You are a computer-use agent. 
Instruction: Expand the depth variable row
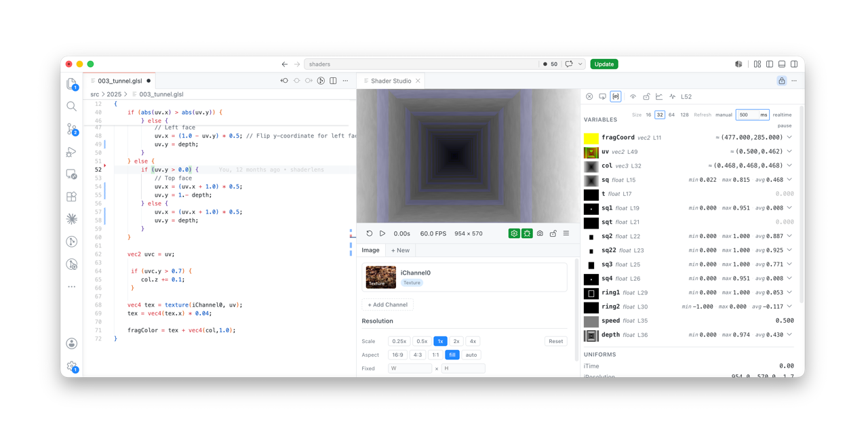[790, 335]
